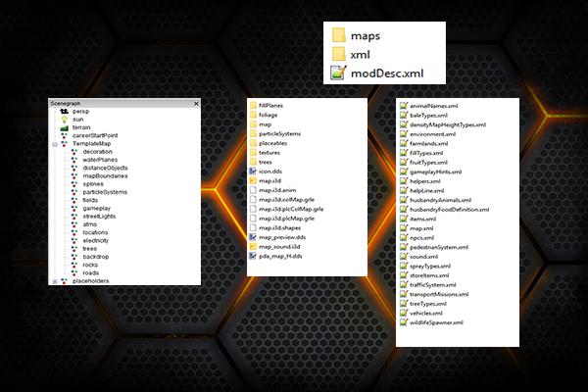Select the textures folder icon

(x=252, y=153)
